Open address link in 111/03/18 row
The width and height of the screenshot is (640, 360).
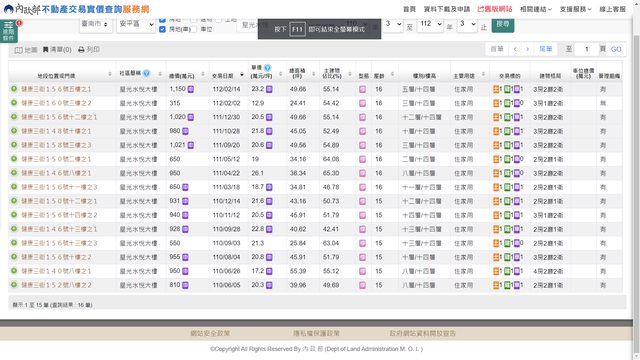pos(59,187)
